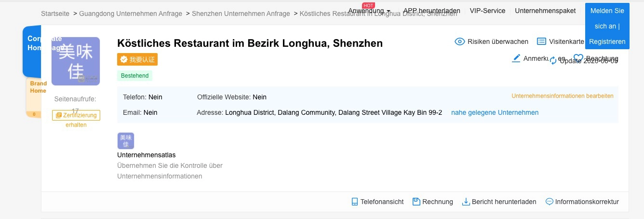Click Übernehmen Sie die Kontrolle über Unternehmensinformationen
Viewport: 644px width, 219px height.
(x=170, y=171)
